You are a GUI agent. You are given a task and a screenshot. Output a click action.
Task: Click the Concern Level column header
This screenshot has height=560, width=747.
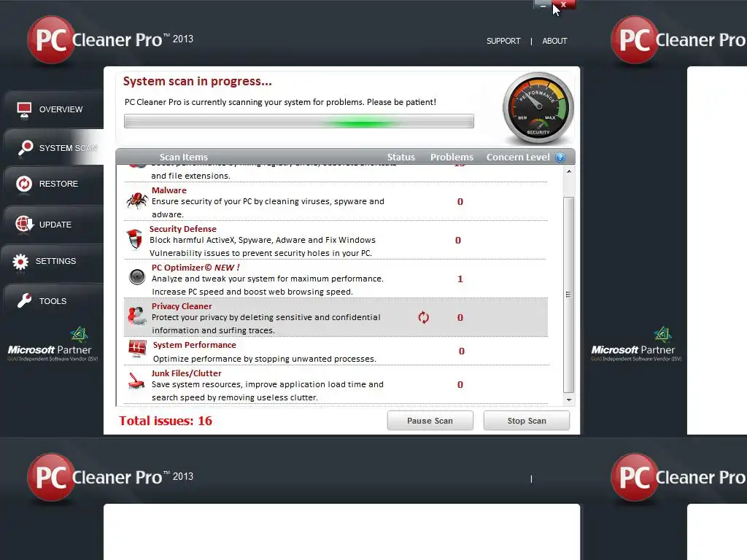pos(518,157)
